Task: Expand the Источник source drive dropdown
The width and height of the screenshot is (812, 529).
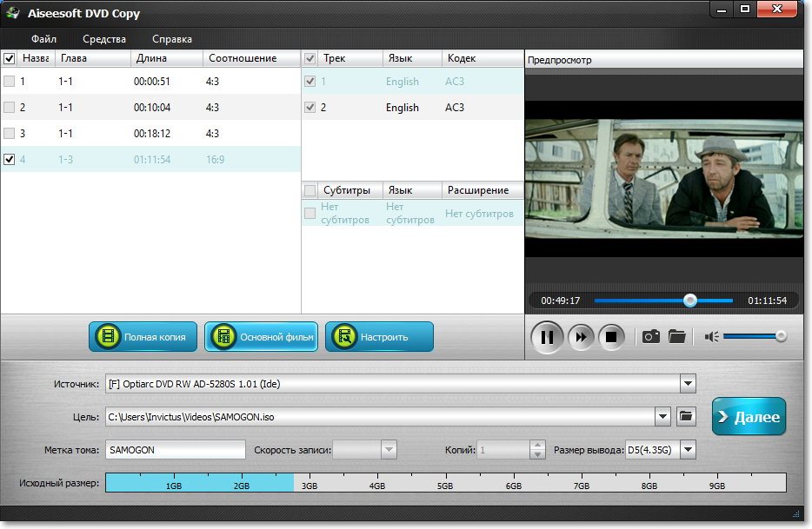Action: [x=688, y=384]
